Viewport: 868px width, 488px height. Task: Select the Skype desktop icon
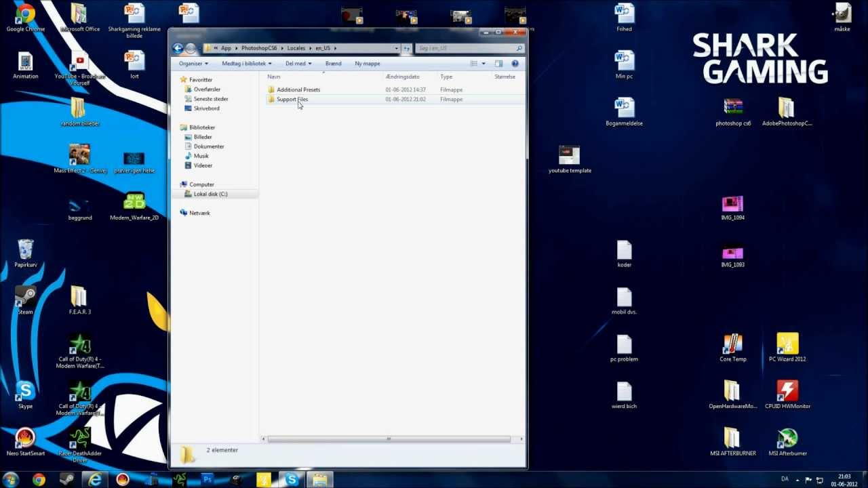coord(25,395)
